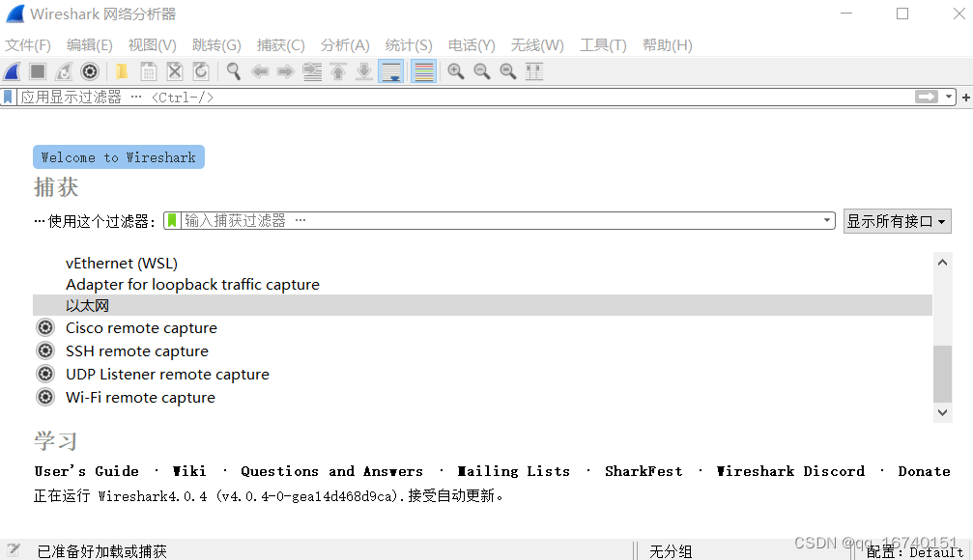Open the 跳转(G) menu
Screen dimensions: 973x560
[x=216, y=45]
